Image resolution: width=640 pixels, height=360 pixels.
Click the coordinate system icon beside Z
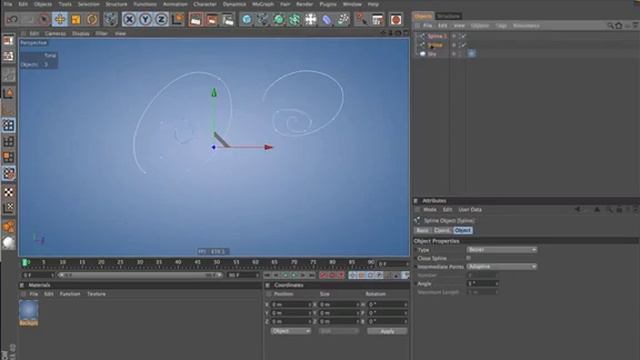coord(178,19)
